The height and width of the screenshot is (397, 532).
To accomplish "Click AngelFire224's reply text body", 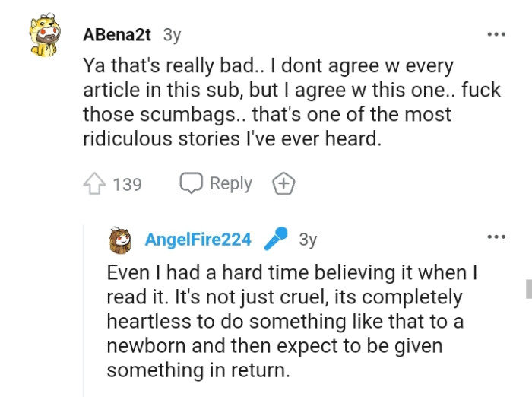I will tap(289, 321).
